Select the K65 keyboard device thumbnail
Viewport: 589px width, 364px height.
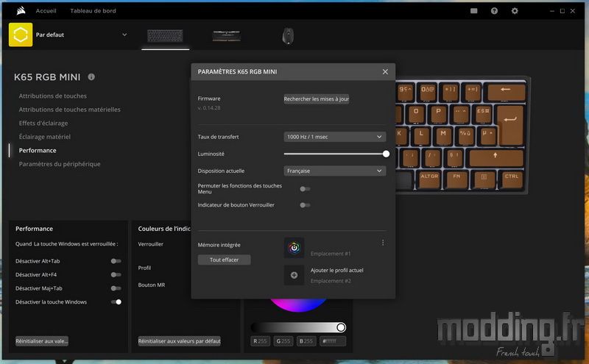click(165, 36)
